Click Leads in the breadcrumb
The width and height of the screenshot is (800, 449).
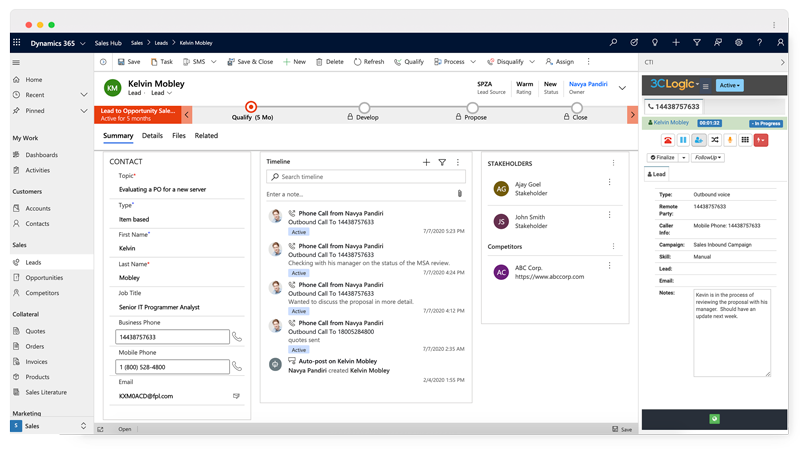click(x=161, y=43)
